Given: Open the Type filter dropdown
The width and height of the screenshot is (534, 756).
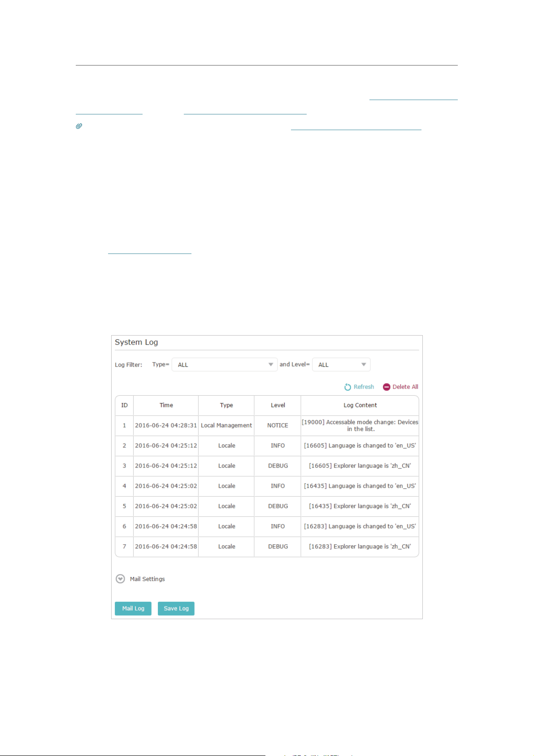Looking at the screenshot, I should 225,365.
